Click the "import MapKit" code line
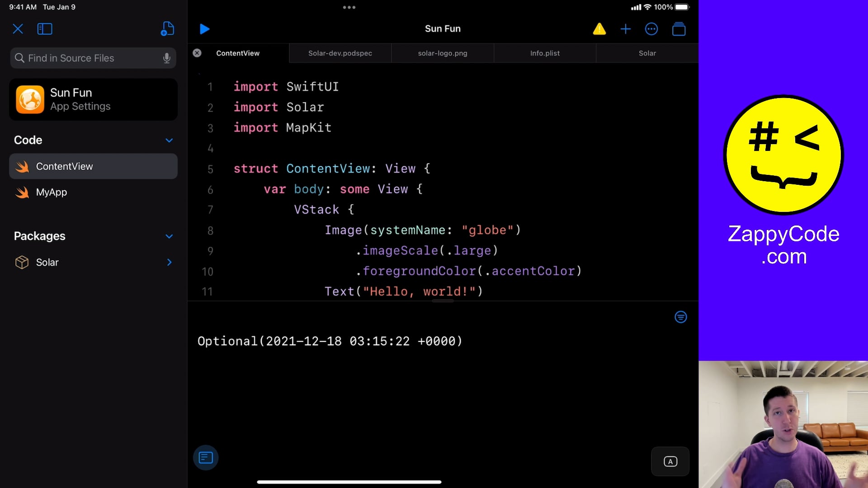868x488 pixels. (282, 128)
